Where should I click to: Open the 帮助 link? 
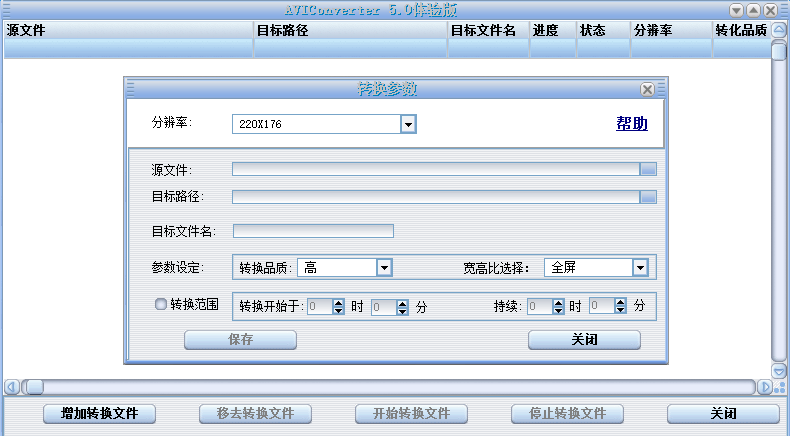pos(631,124)
